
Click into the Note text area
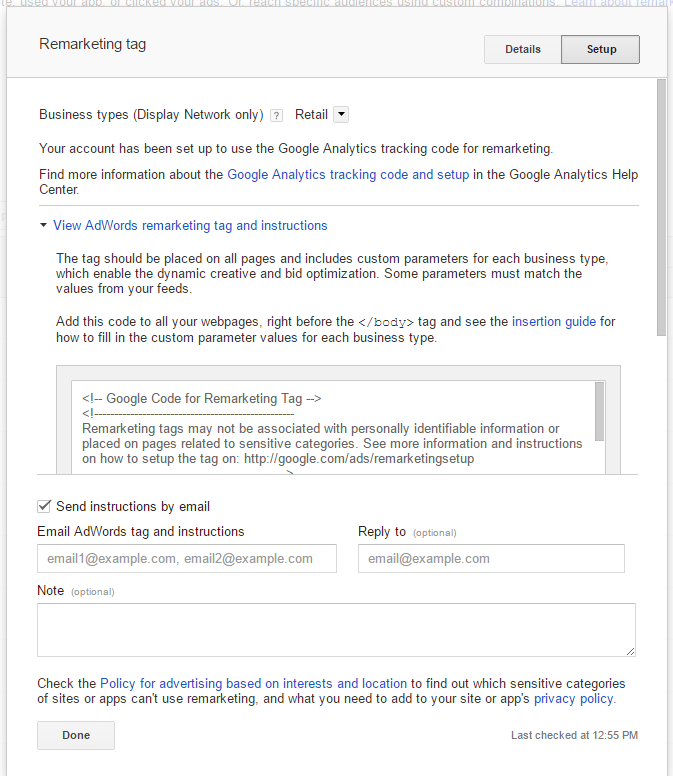pos(336,630)
